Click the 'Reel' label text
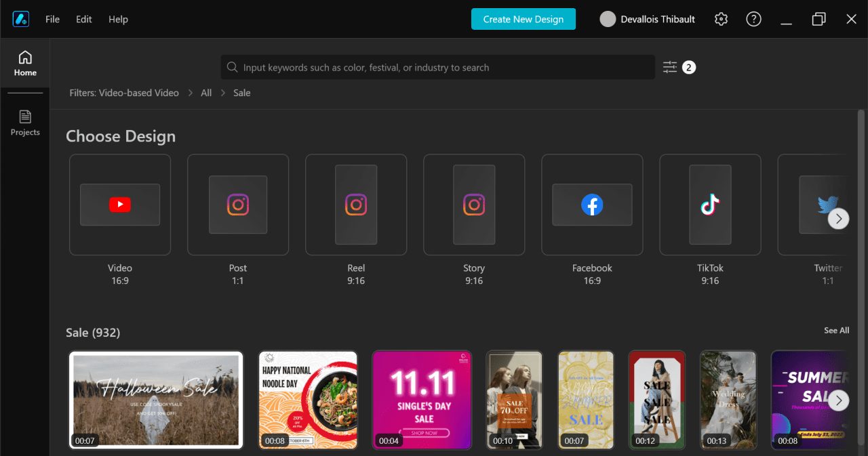This screenshot has height=456, width=868. [x=356, y=268]
